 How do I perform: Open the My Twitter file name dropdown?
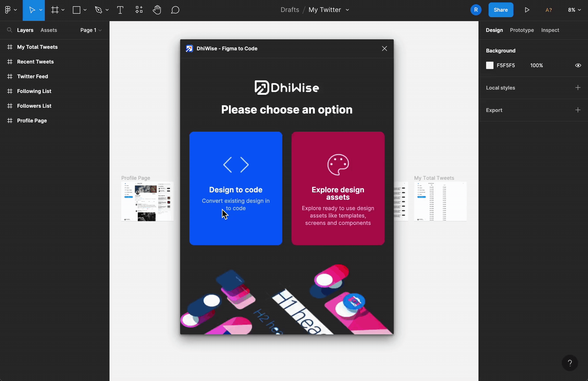point(347,10)
